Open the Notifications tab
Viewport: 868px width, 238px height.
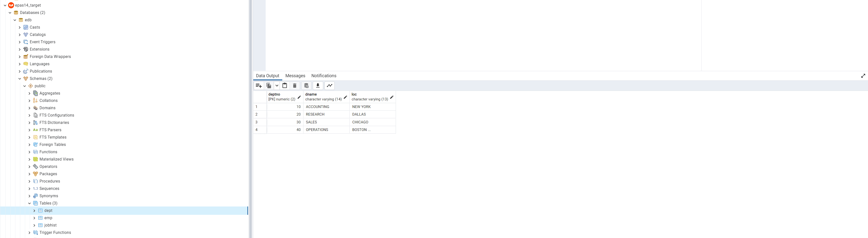pyautogui.click(x=323, y=76)
